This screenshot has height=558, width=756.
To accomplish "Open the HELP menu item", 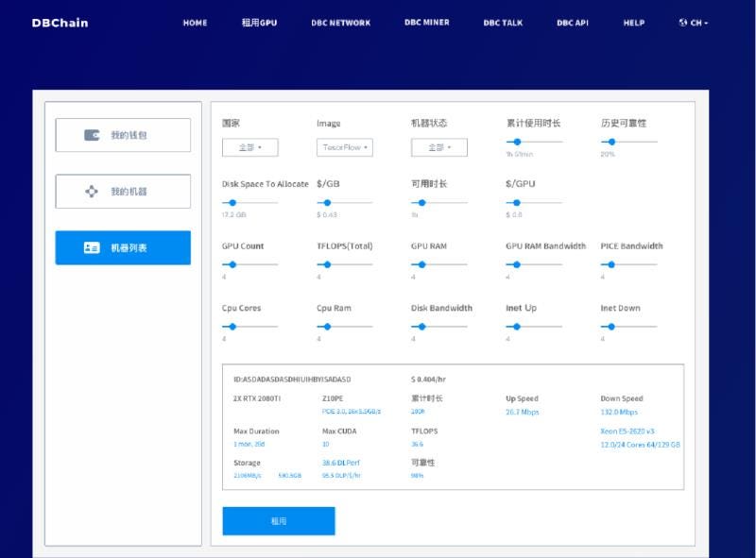I will [633, 23].
